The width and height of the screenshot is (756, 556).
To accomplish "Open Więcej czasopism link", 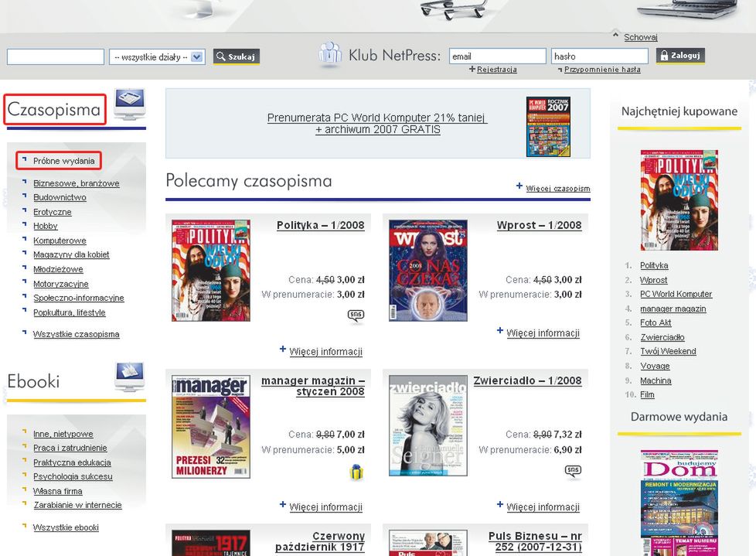I will click(x=558, y=188).
